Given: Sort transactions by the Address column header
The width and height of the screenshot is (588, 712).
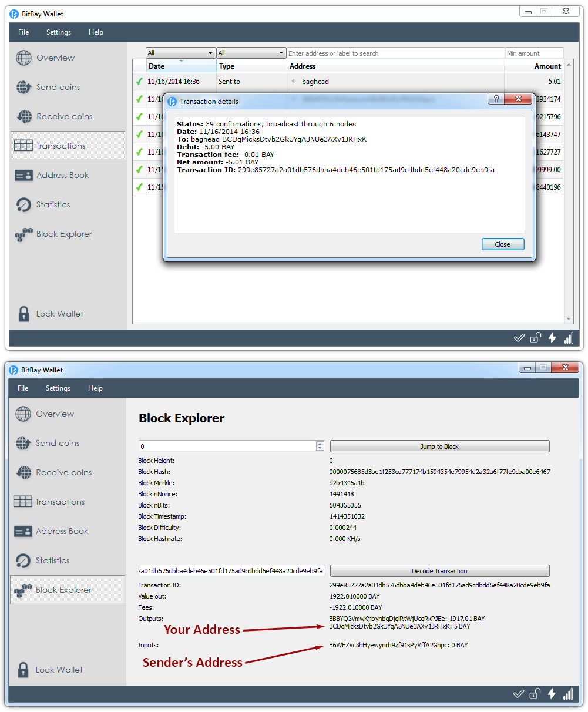Looking at the screenshot, I should (395, 66).
